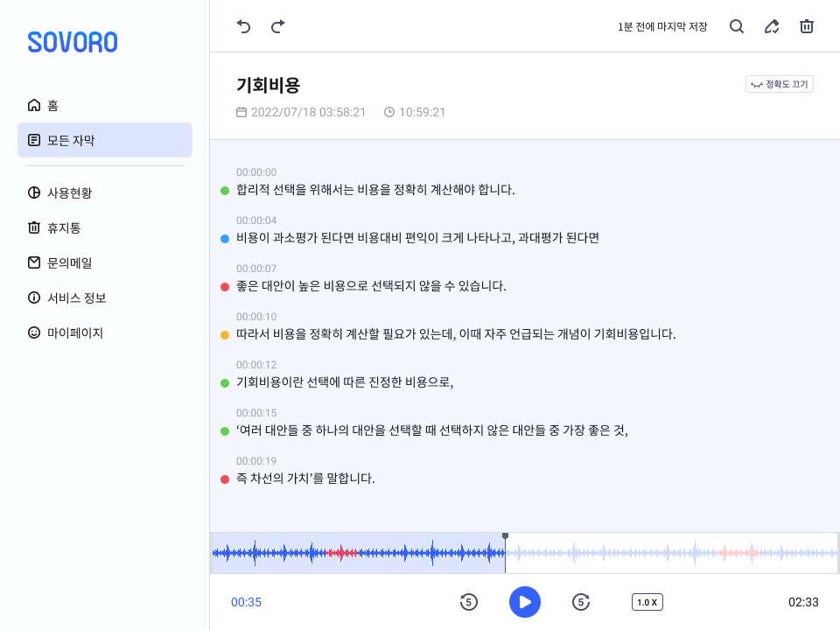Open the search magnifier icon
840x630 pixels.
pos(737,26)
